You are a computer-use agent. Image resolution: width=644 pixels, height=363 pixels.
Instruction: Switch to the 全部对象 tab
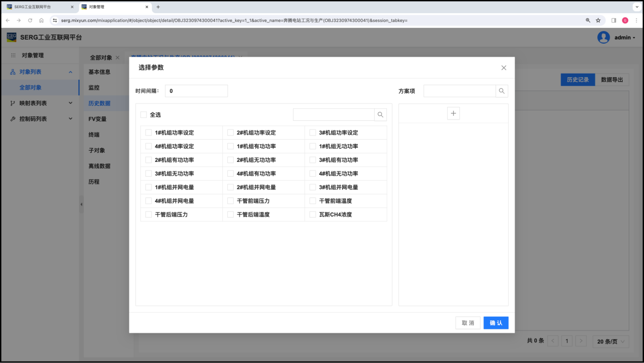tap(101, 58)
